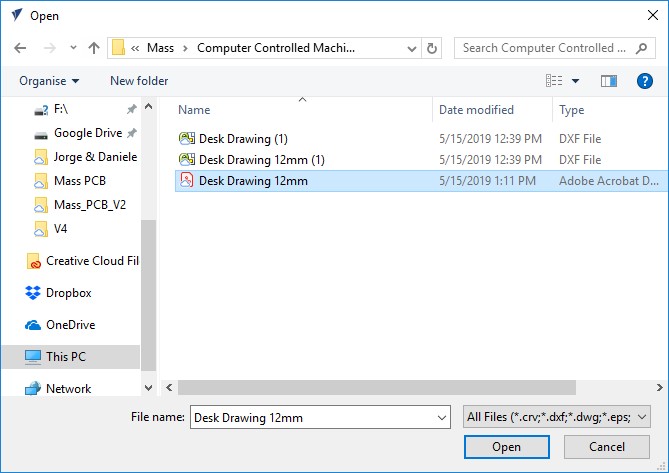Viewport: 669px width, 473px height.
Task: Go up one folder level
Action: (x=94, y=48)
